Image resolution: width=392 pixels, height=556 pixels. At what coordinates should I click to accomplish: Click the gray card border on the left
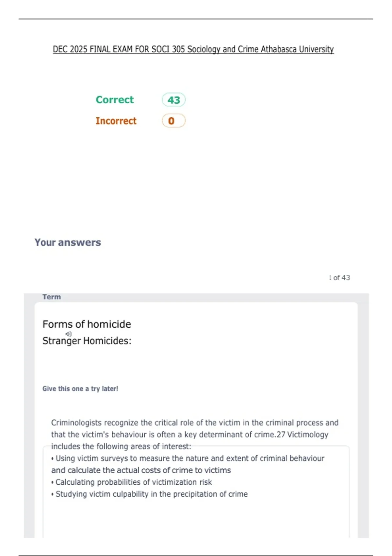(29, 415)
